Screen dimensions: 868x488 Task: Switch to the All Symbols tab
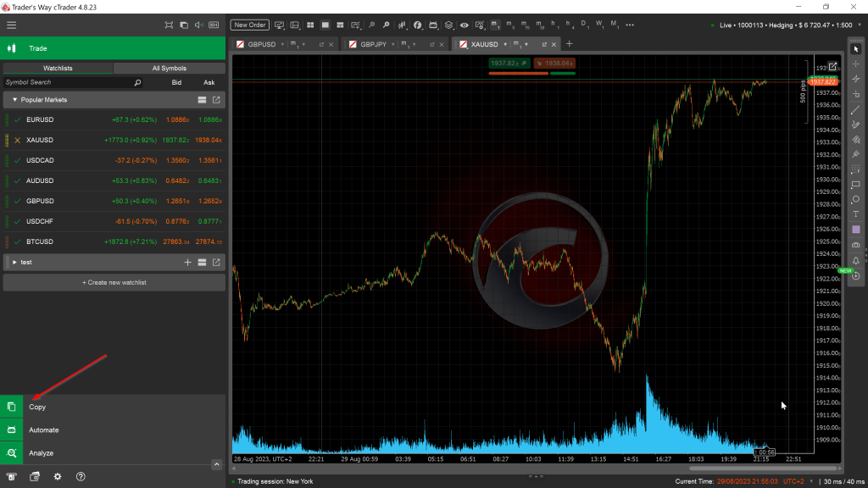click(169, 68)
